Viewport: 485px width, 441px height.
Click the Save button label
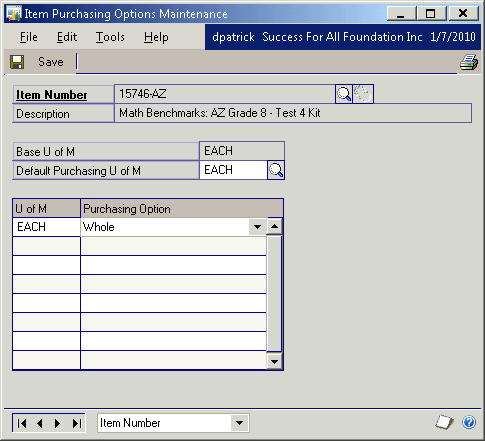(51, 62)
